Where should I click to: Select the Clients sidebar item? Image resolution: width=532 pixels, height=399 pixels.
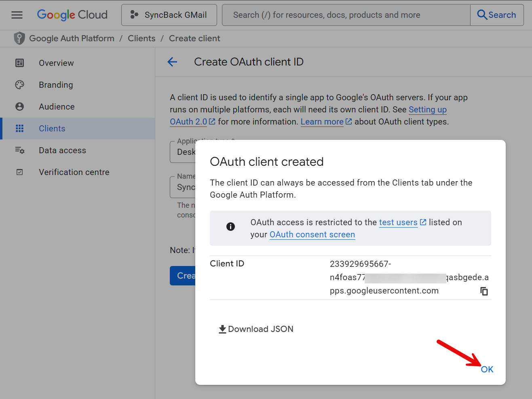click(x=52, y=129)
